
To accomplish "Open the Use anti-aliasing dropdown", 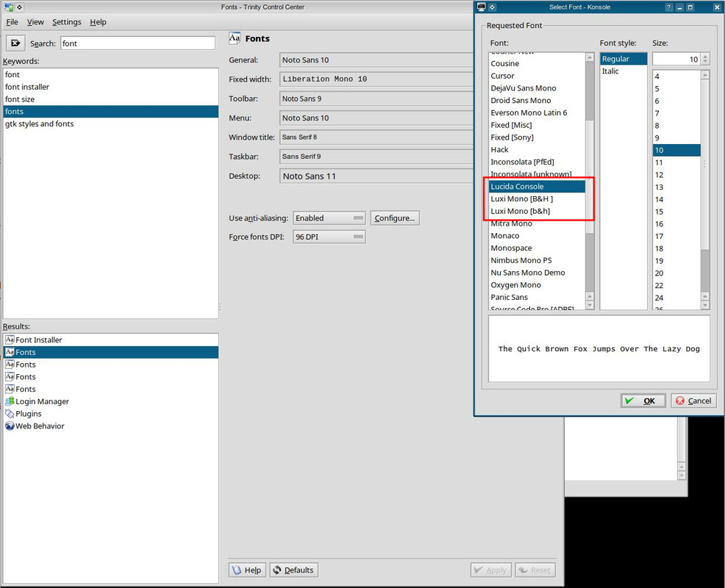I will pos(329,218).
